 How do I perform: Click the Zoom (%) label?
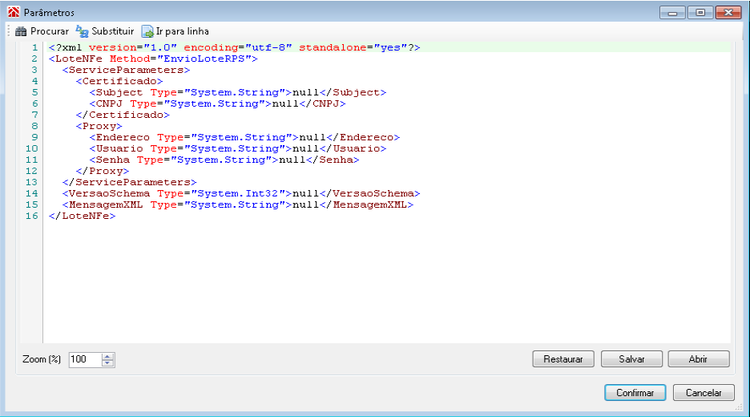42,360
